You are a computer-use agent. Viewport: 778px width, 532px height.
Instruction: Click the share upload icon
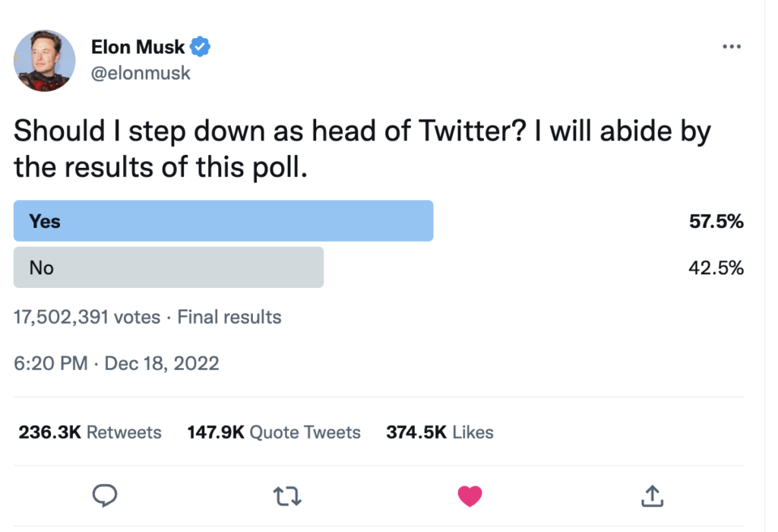coord(653,496)
